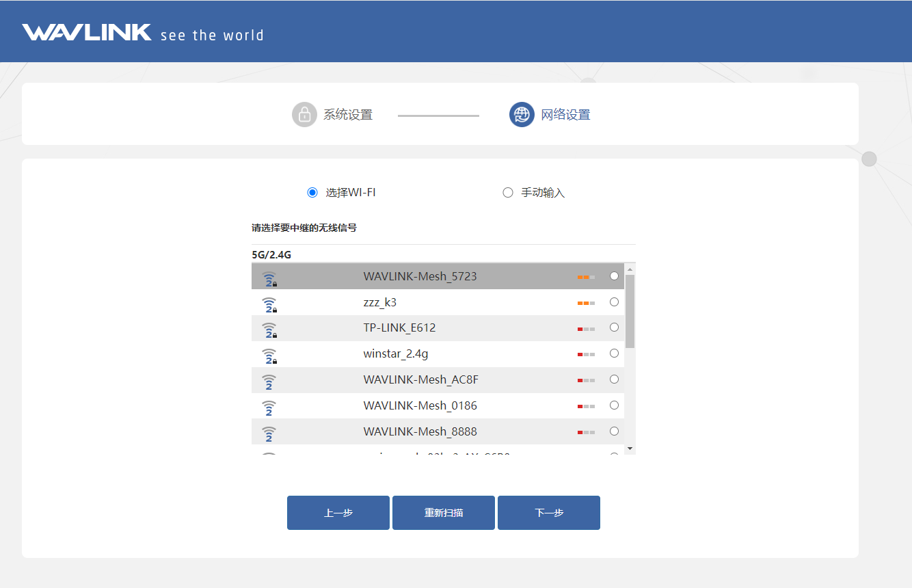Click signal strength bars for WAVLINK-Mesh_0186
912x588 pixels.
(x=586, y=406)
